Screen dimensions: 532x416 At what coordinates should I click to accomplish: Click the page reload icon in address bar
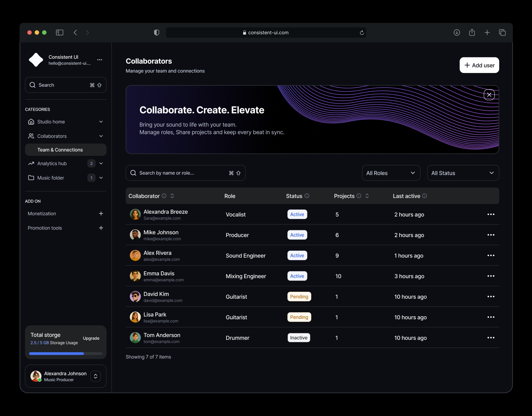[362, 33]
